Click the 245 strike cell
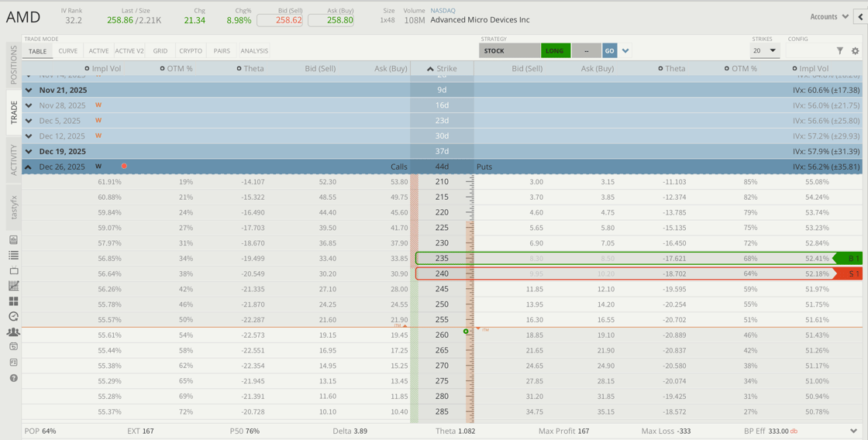 [x=442, y=289]
